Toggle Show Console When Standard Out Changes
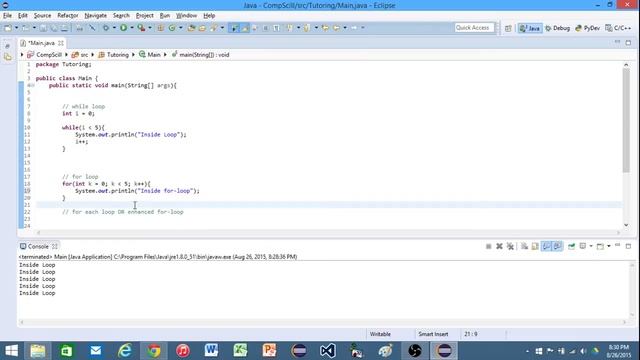Screen dimensions: 640x360 click(x=546, y=246)
